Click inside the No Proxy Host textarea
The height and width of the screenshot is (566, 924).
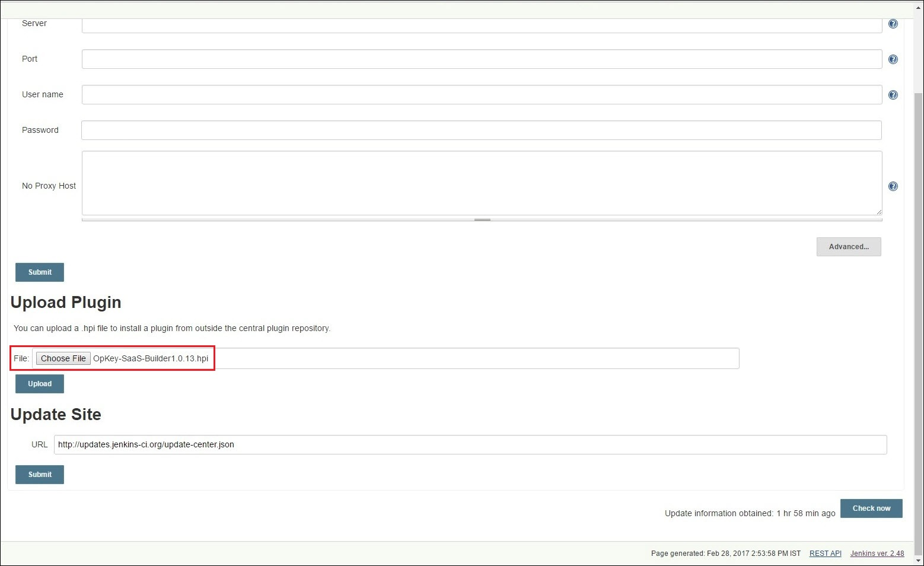point(482,183)
